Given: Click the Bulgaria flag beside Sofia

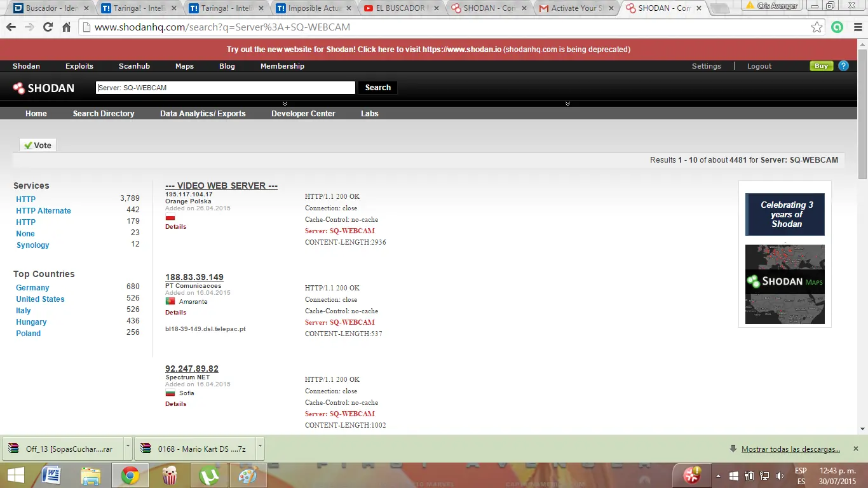Looking at the screenshot, I should coord(170,393).
